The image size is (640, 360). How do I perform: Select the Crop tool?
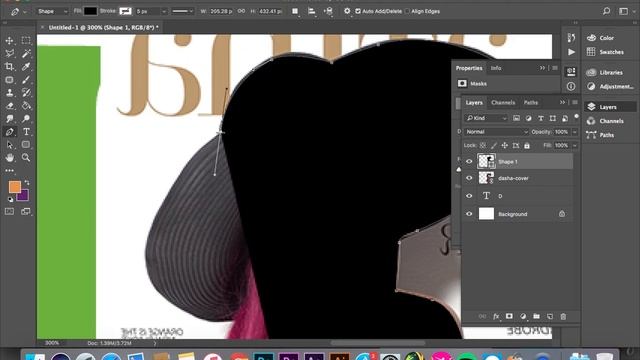point(9,67)
